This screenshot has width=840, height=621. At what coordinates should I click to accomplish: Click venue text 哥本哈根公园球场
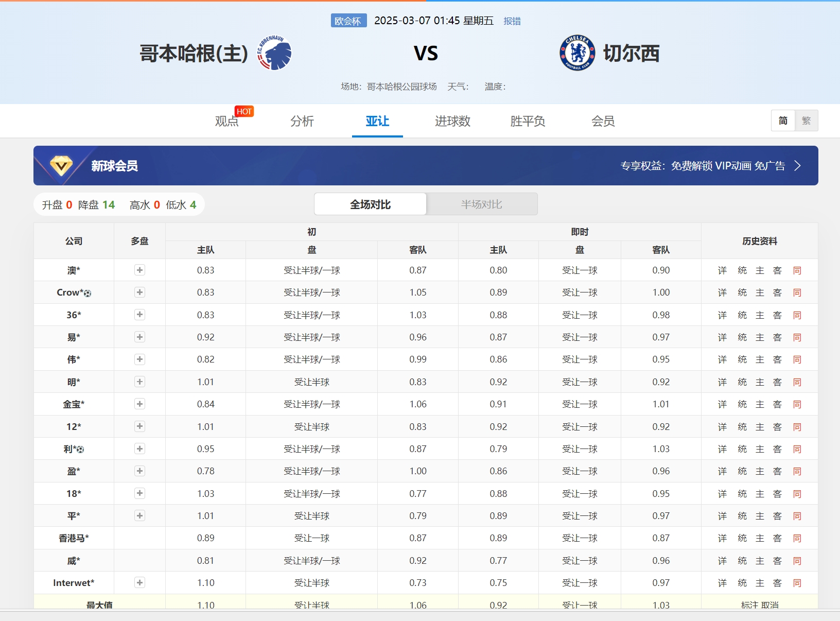pos(402,87)
